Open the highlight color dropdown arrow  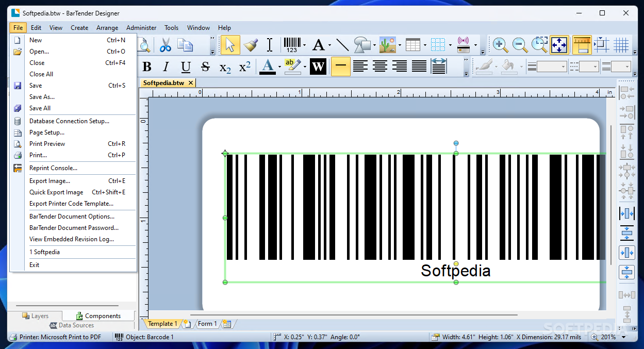pos(305,67)
